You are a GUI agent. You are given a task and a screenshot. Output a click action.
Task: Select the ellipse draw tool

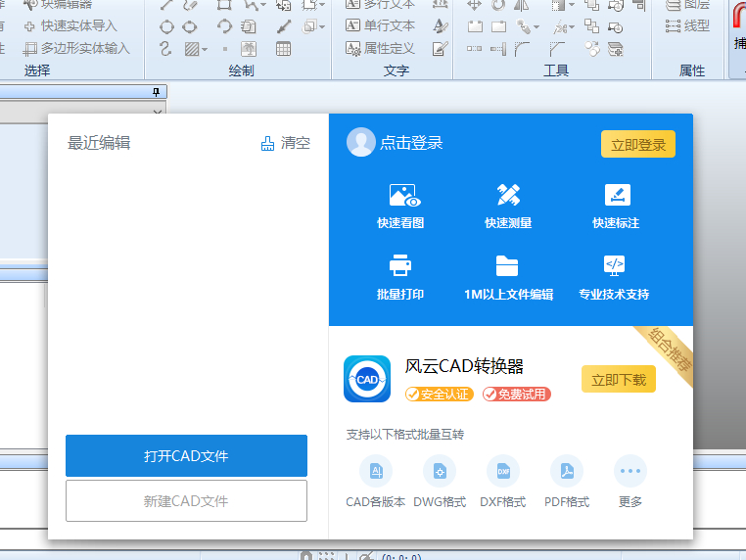189,26
